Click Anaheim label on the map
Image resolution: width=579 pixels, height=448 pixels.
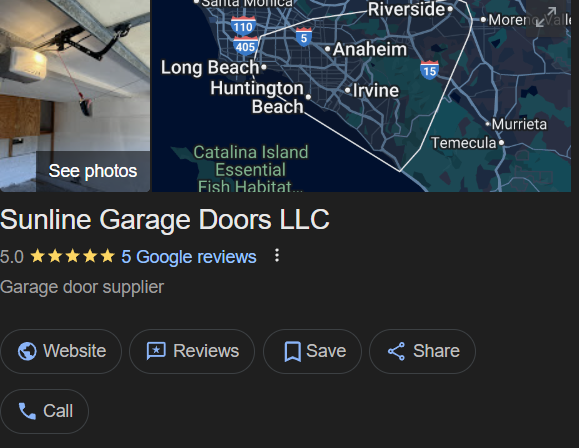(370, 49)
